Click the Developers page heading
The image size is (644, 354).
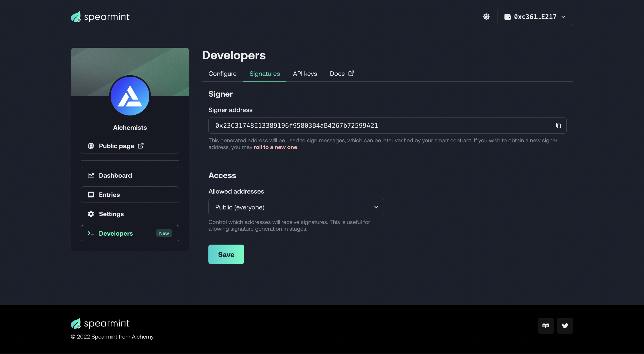click(x=234, y=55)
